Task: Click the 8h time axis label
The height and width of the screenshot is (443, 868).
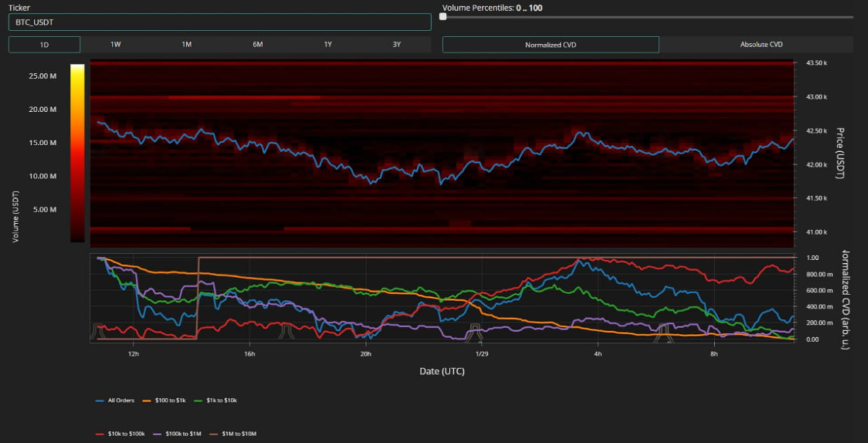Action: point(713,354)
